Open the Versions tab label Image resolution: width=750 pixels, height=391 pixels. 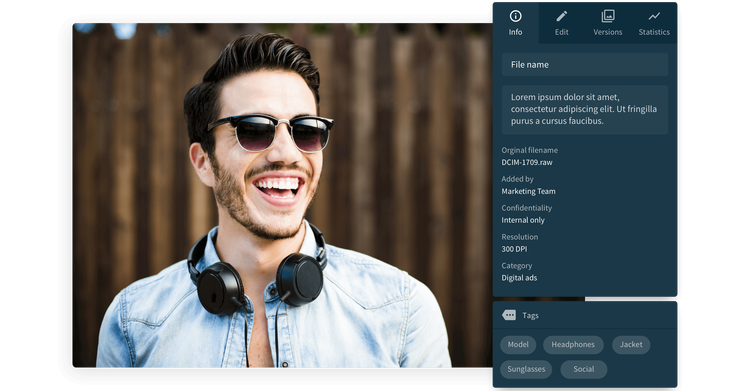[x=608, y=32]
